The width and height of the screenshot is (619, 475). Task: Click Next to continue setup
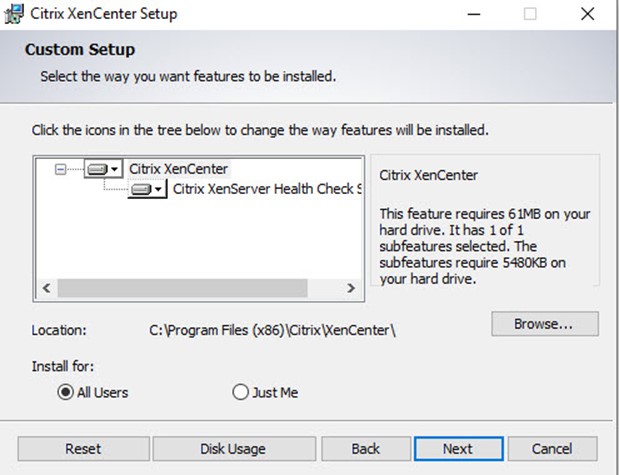[458, 449]
